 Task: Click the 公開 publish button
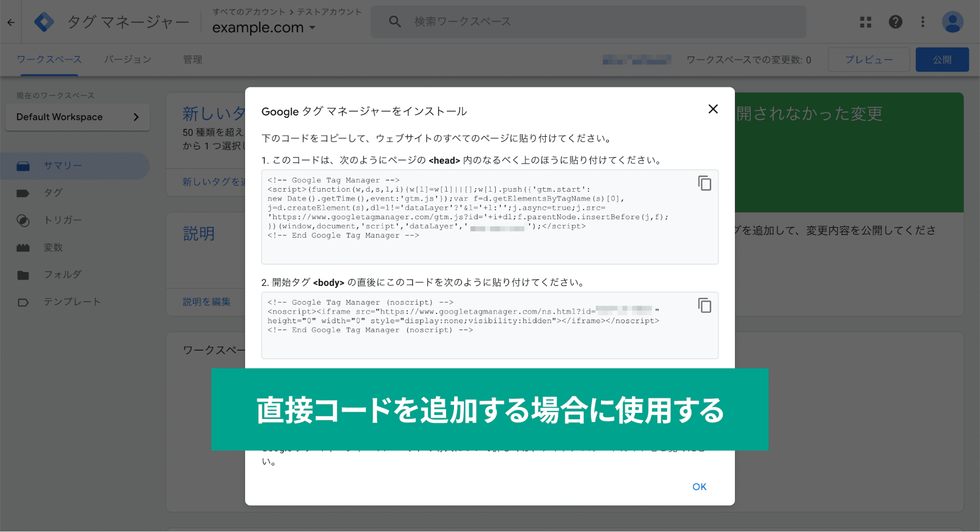coord(942,60)
